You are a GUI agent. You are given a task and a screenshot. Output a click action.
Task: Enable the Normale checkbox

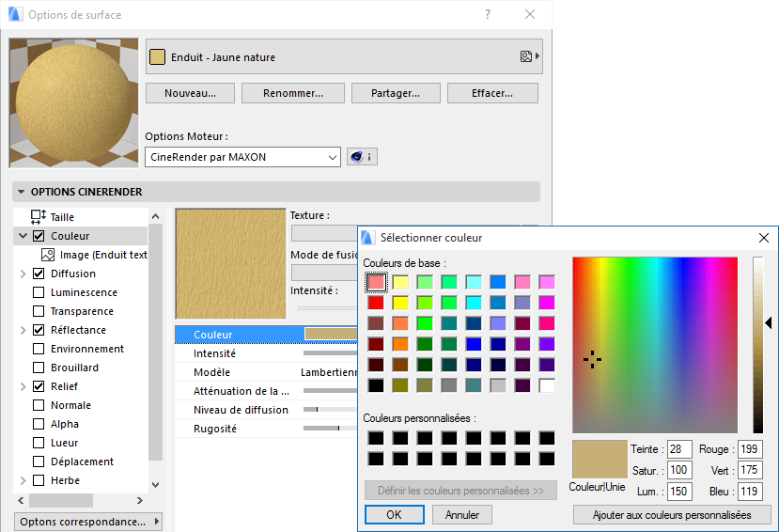39,405
